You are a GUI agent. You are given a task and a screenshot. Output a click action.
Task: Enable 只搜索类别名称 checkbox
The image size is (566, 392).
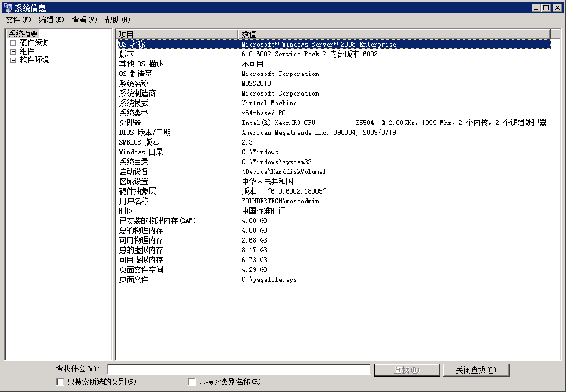click(x=192, y=382)
